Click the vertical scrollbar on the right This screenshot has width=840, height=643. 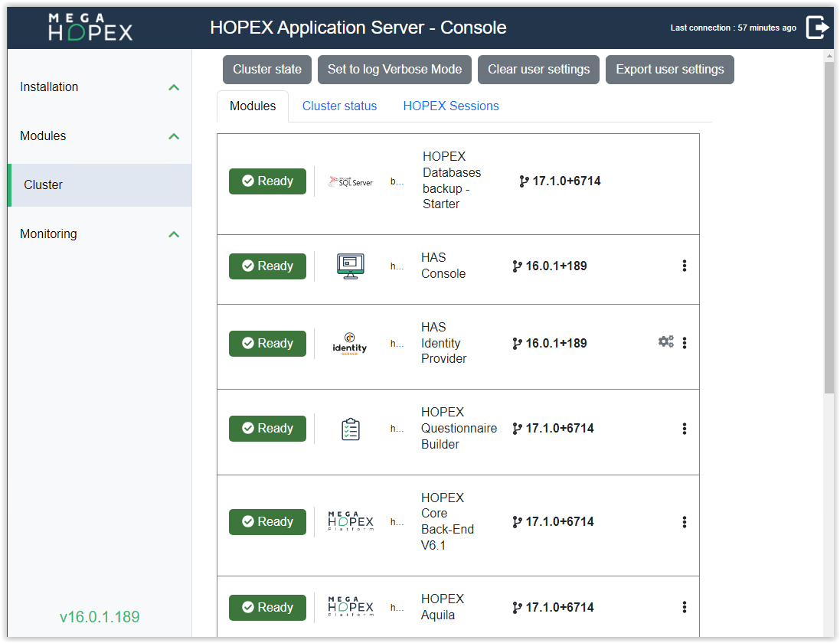pyautogui.click(x=829, y=230)
